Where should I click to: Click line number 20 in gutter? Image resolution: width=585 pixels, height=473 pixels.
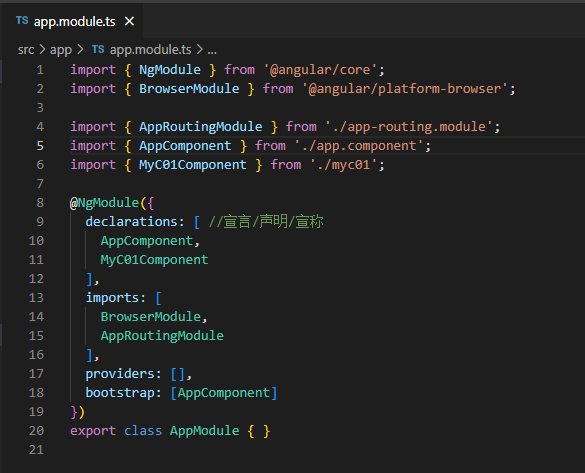36,431
